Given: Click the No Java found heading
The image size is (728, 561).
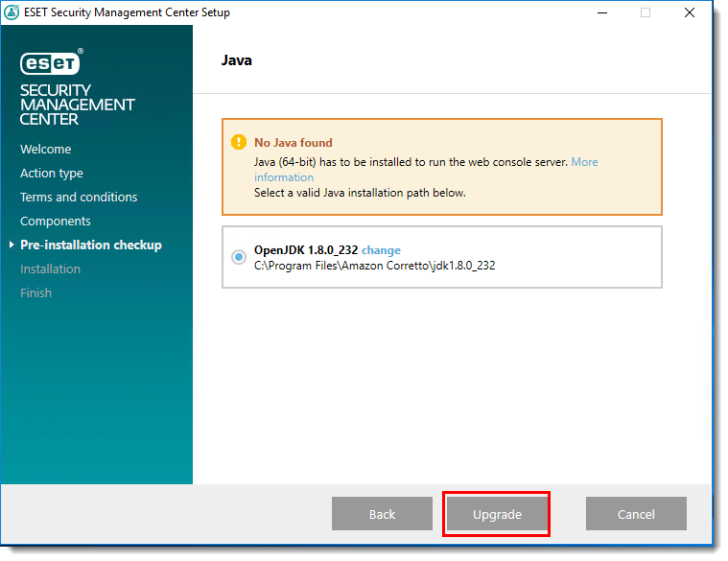Looking at the screenshot, I should 293,143.
